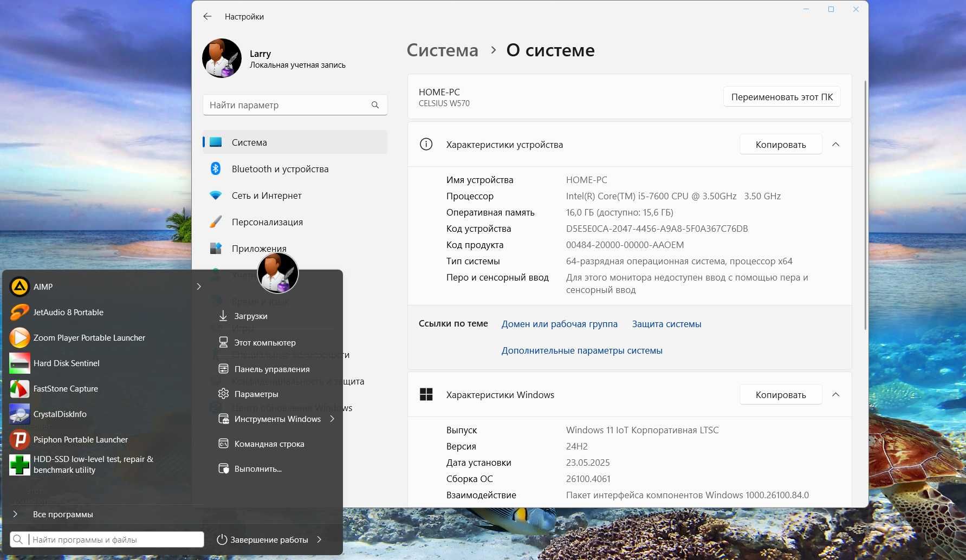966x560 pixels.
Task: Click the Windows logo near Характеристики Windows
Action: tap(426, 394)
